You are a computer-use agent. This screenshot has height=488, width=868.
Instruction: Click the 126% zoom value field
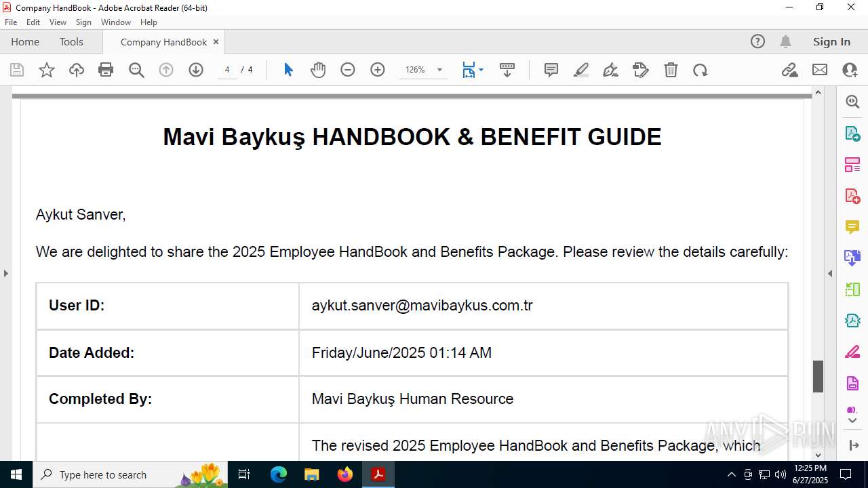click(415, 70)
